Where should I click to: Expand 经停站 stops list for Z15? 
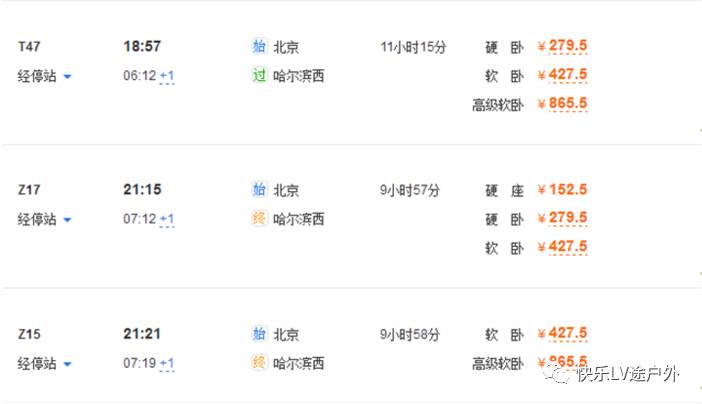click(x=44, y=363)
